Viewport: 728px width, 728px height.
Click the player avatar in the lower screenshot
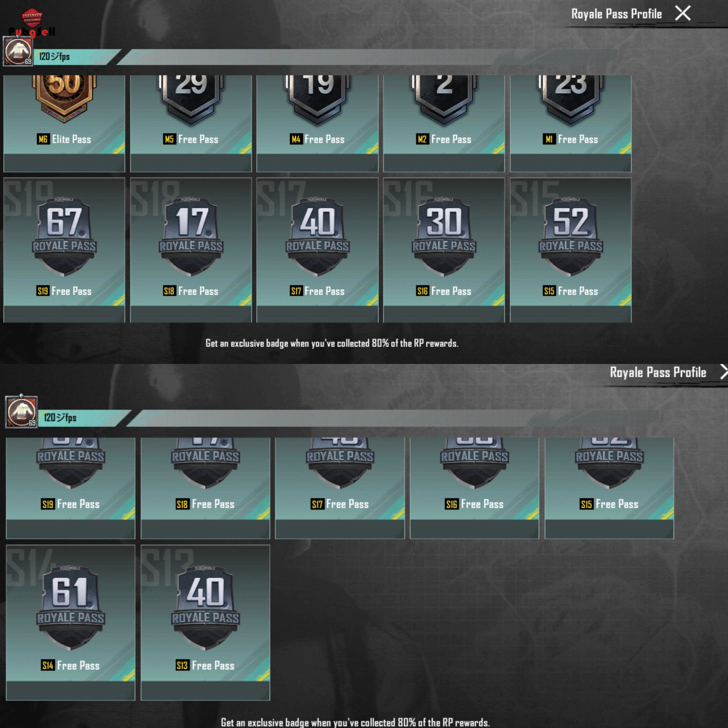22,412
